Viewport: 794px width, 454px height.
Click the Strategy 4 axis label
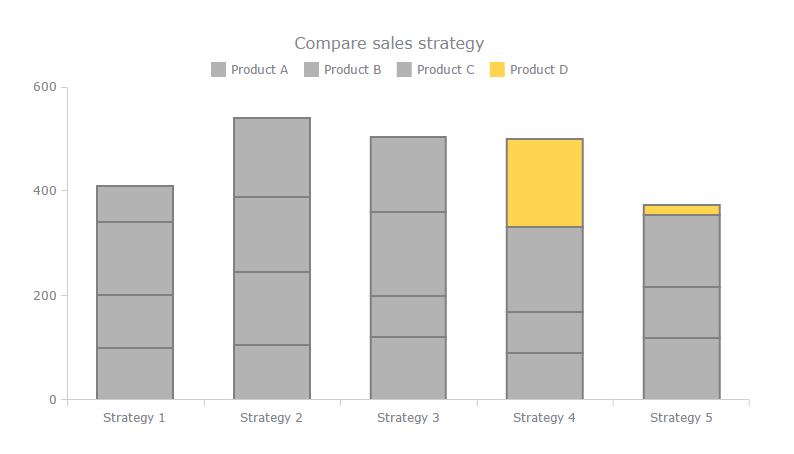(544, 418)
